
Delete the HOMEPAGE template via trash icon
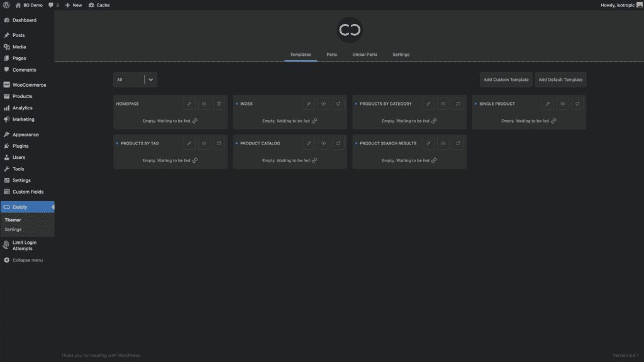[219, 104]
